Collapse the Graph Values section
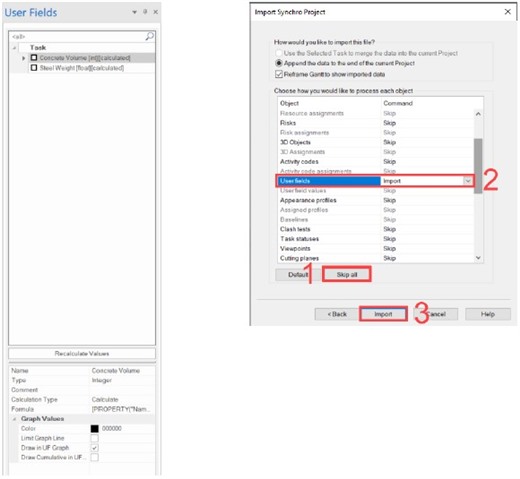This screenshot has height=479, width=520. pyautogui.click(x=14, y=419)
